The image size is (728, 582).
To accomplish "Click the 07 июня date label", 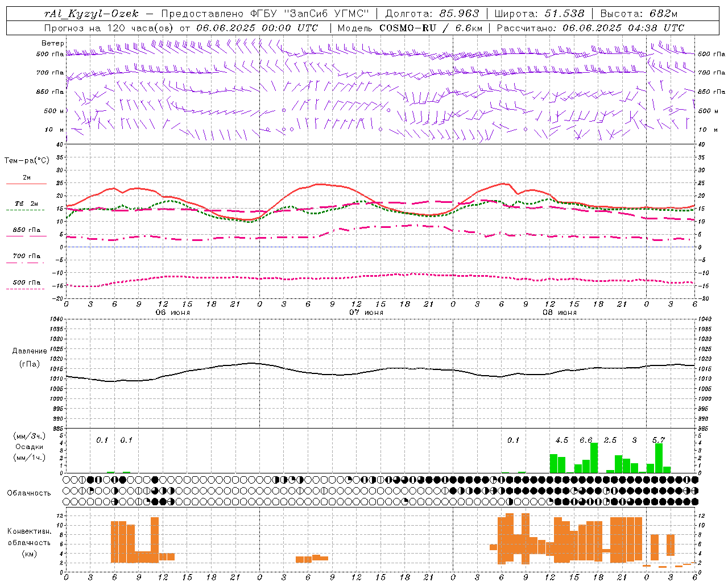I will click(366, 313).
